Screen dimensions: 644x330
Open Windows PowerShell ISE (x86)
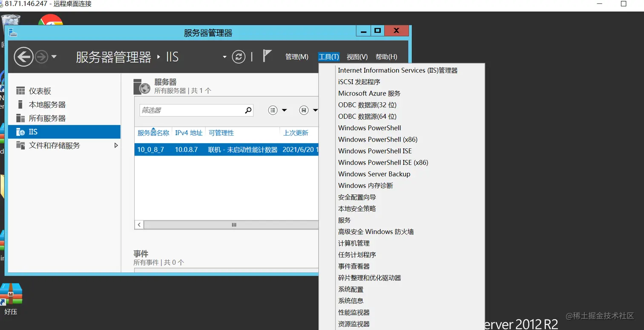[x=402, y=162]
